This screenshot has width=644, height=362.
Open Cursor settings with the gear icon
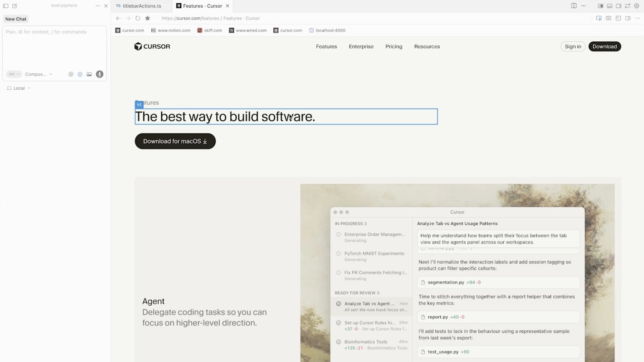click(637, 6)
